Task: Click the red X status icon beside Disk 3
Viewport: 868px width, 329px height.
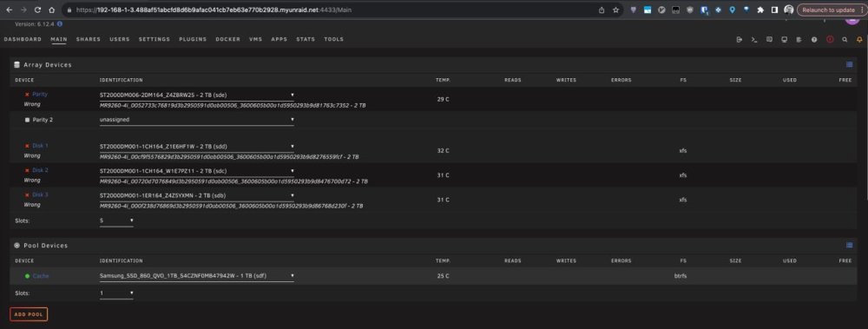Action: click(27, 195)
